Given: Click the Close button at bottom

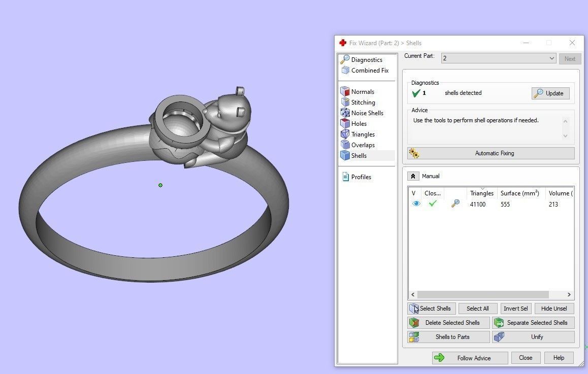Looking at the screenshot, I should (x=526, y=358).
